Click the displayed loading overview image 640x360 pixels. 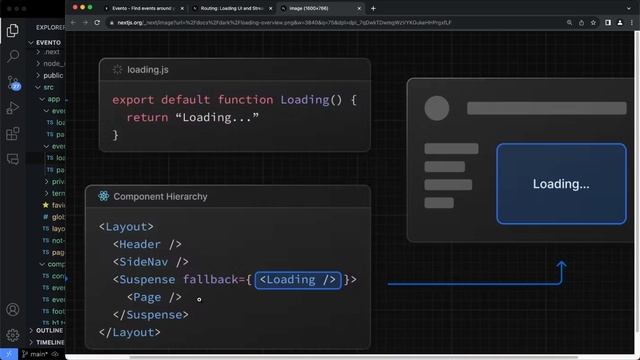pyautogui.click(x=350, y=193)
